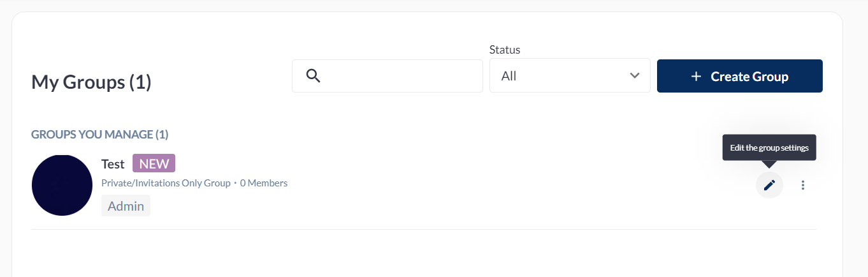The image size is (868, 277).
Task: Open the three-dot more options menu
Action: pyautogui.click(x=803, y=185)
